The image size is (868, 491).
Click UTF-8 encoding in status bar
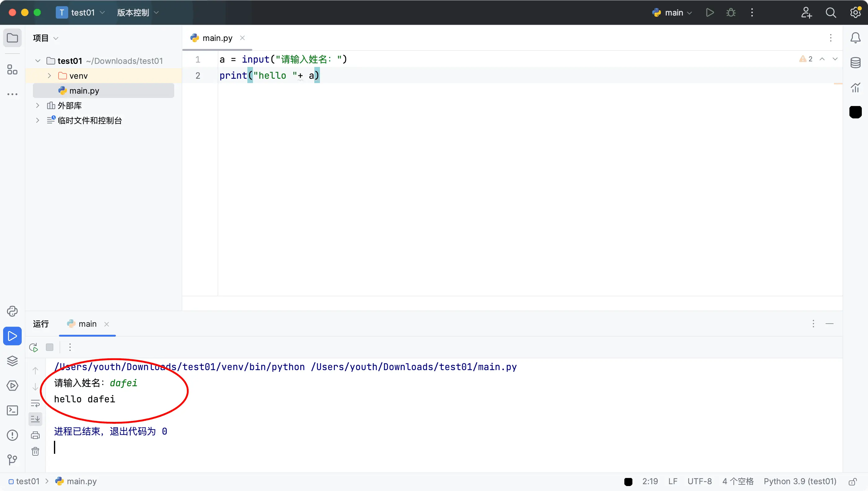coord(699,482)
